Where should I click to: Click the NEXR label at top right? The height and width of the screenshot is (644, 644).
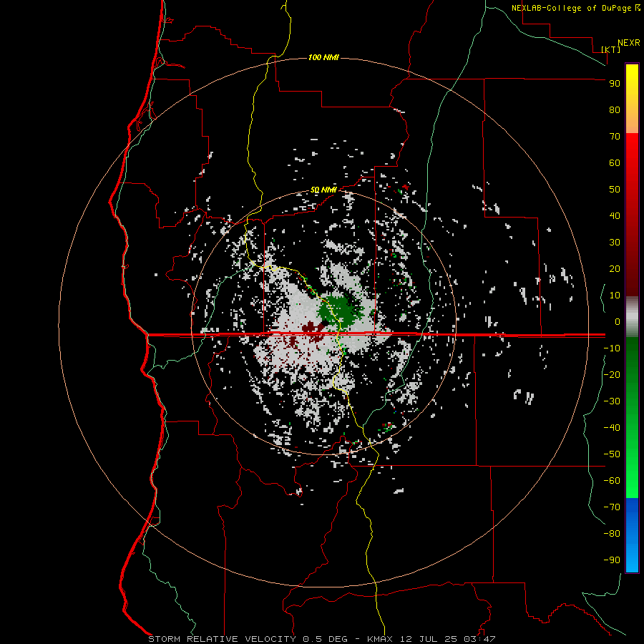628,43
